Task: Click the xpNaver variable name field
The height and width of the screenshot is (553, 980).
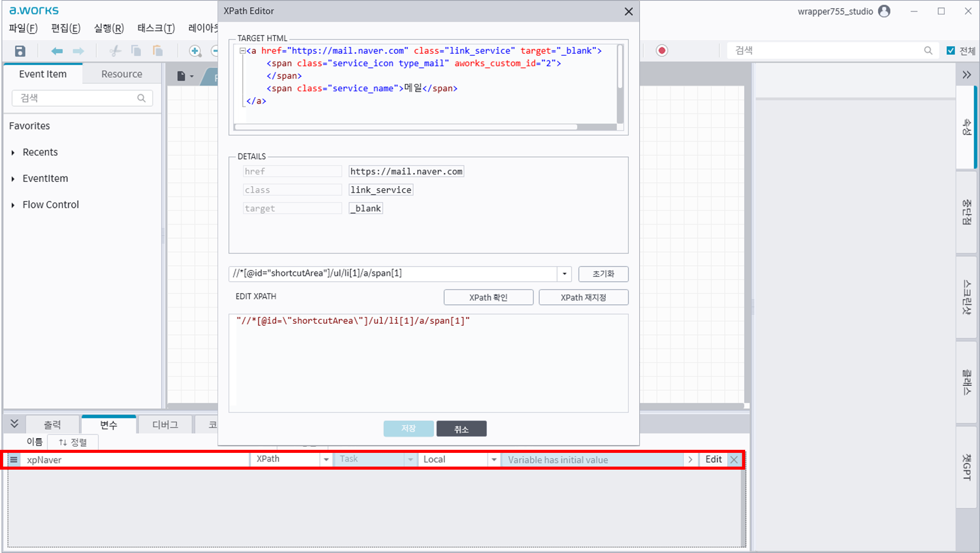Action: [x=136, y=460]
